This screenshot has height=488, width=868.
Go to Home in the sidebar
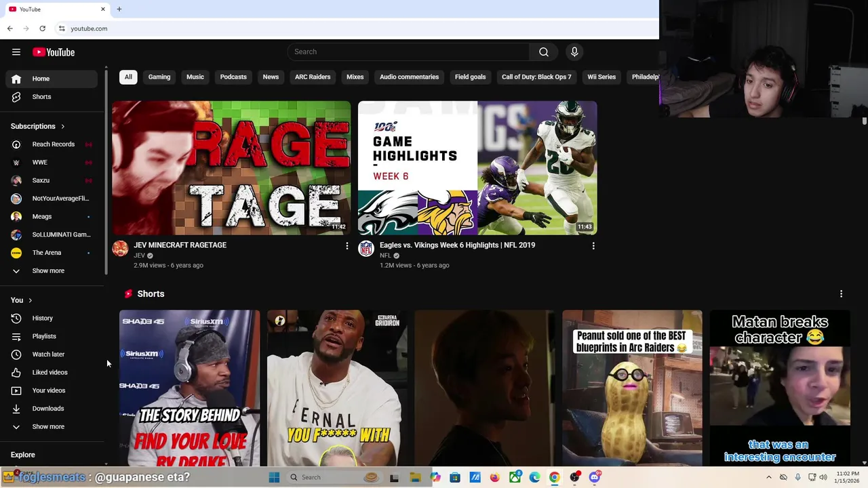point(52,79)
